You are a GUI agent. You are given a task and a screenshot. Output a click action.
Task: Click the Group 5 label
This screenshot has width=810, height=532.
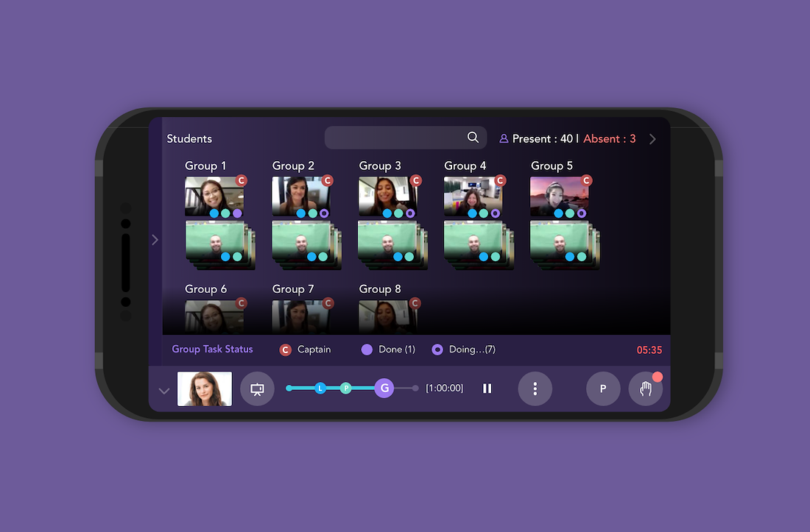pyautogui.click(x=552, y=166)
